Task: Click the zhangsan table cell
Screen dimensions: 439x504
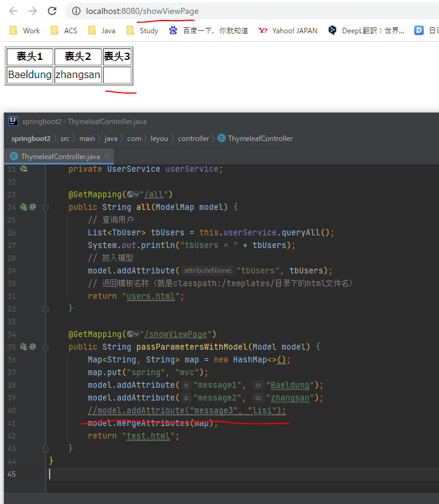Action: coord(78,74)
